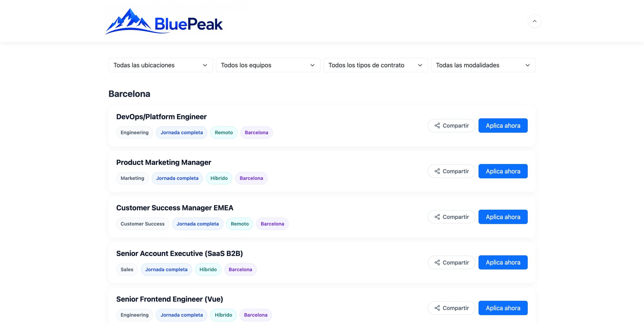This screenshot has width=644, height=325.
Task: Click the Híbrido tag on Product Marketing Manager
Action: 219,178
